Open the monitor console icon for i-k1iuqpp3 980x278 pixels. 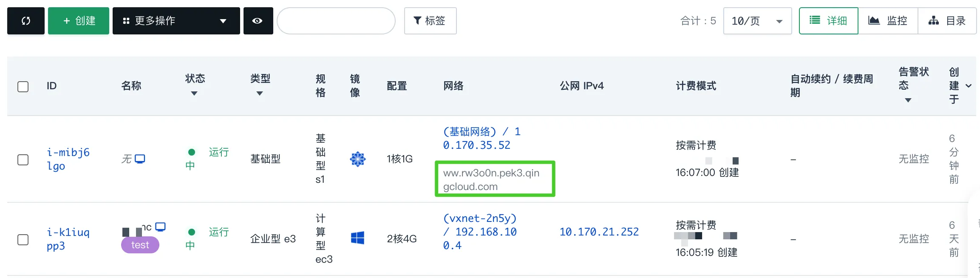tap(160, 227)
